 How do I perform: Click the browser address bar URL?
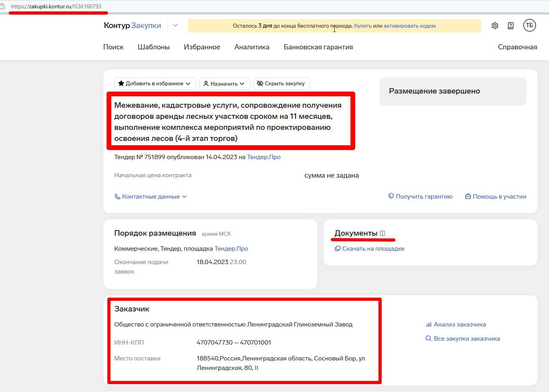pyautogui.click(x=56, y=6)
